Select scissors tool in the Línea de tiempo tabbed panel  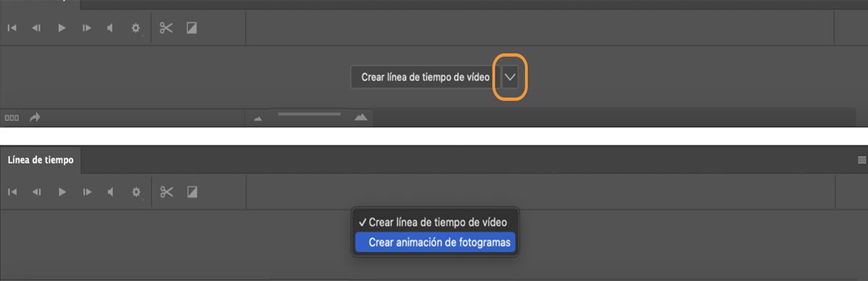point(166,192)
